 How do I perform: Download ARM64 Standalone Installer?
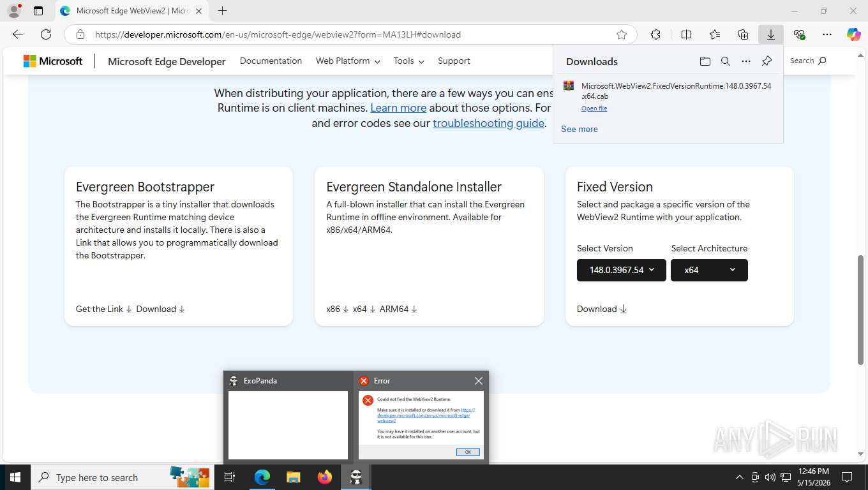point(398,309)
